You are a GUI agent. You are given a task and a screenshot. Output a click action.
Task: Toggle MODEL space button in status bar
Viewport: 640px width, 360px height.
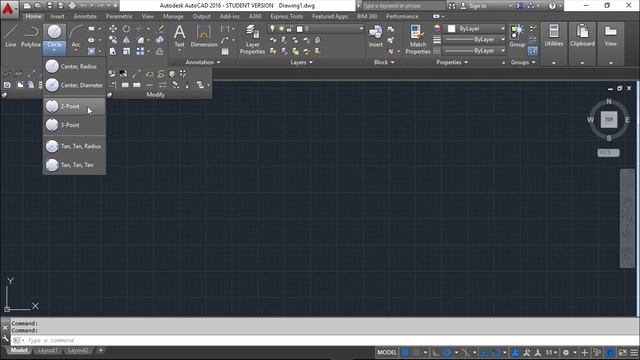pos(387,352)
